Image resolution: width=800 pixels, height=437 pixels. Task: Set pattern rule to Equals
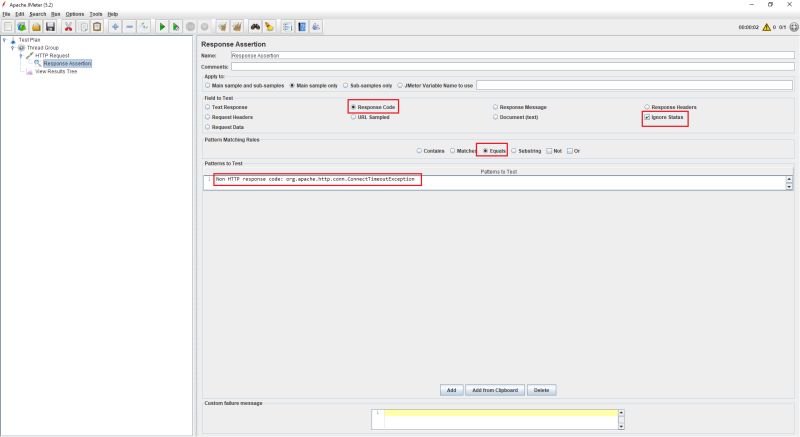tap(494, 151)
